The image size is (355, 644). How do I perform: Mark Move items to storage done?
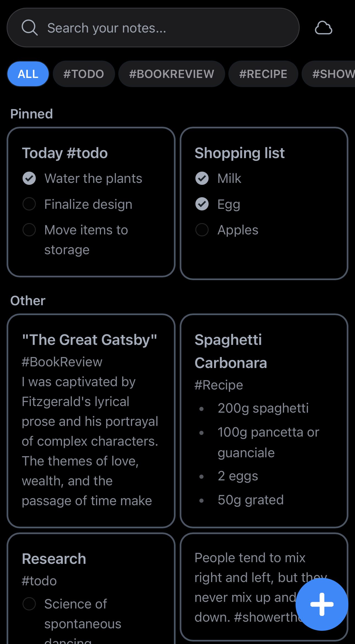[29, 230]
